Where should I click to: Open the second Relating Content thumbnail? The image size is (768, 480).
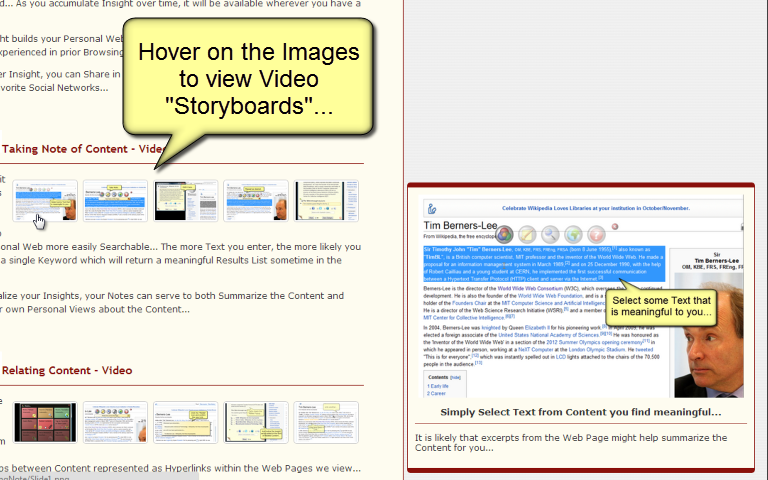tap(115, 422)
